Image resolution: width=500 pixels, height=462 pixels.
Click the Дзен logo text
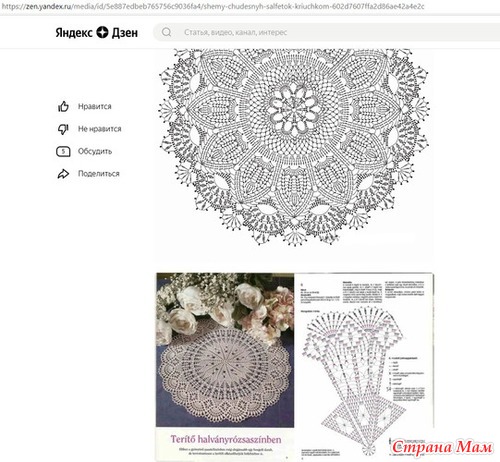click(x=125, y=33)
